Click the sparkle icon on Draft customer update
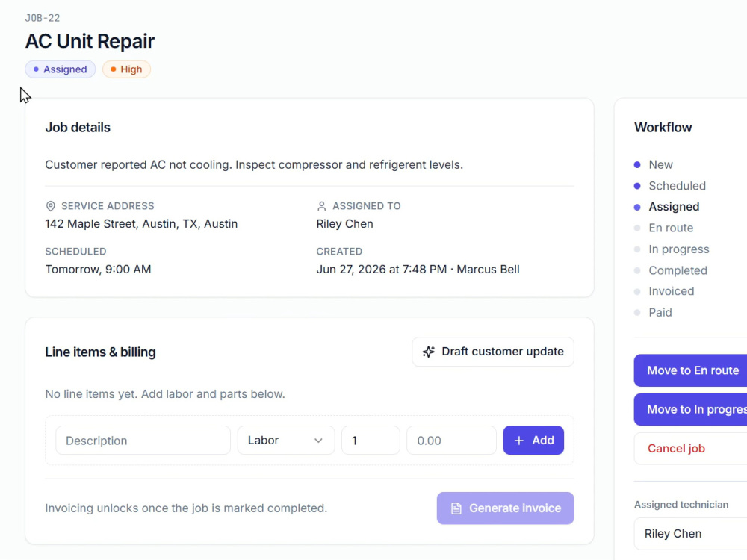The width and height of the screenshot is (747, 560). 428,352
